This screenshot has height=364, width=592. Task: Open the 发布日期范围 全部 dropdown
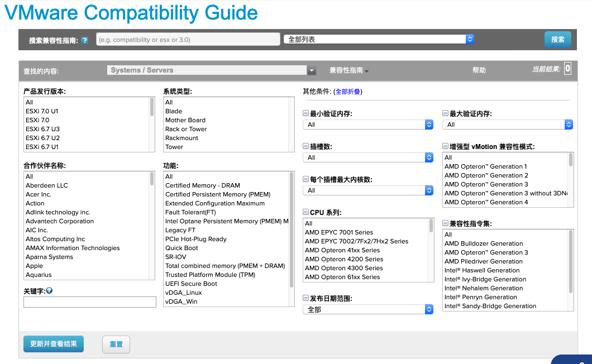click(368, 309)
